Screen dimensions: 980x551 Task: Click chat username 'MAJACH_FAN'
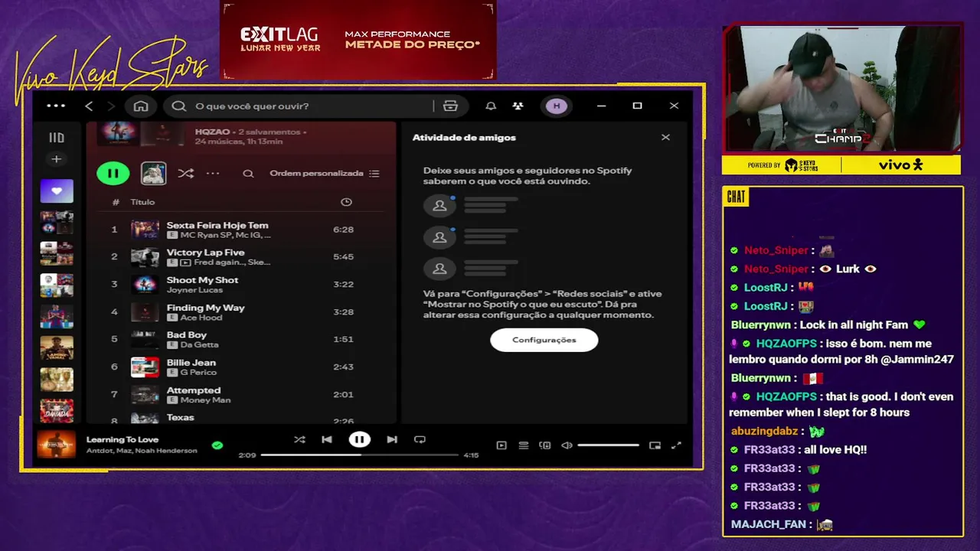point(769,524)
